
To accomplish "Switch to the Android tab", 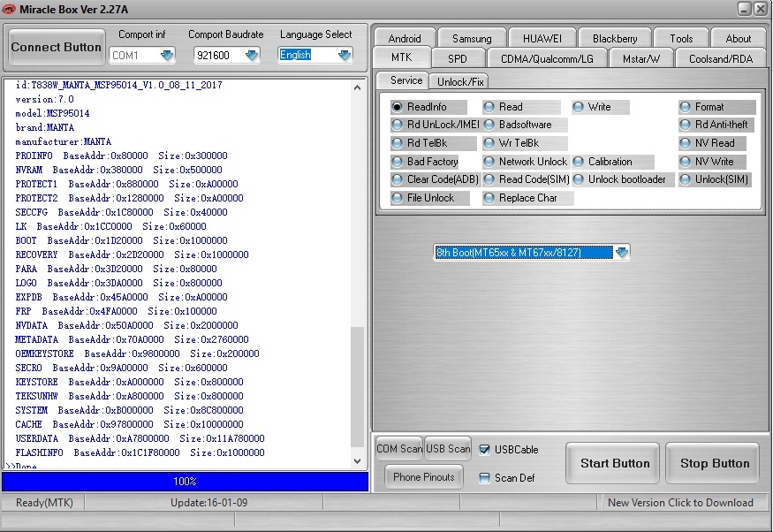I will (405, 39).
